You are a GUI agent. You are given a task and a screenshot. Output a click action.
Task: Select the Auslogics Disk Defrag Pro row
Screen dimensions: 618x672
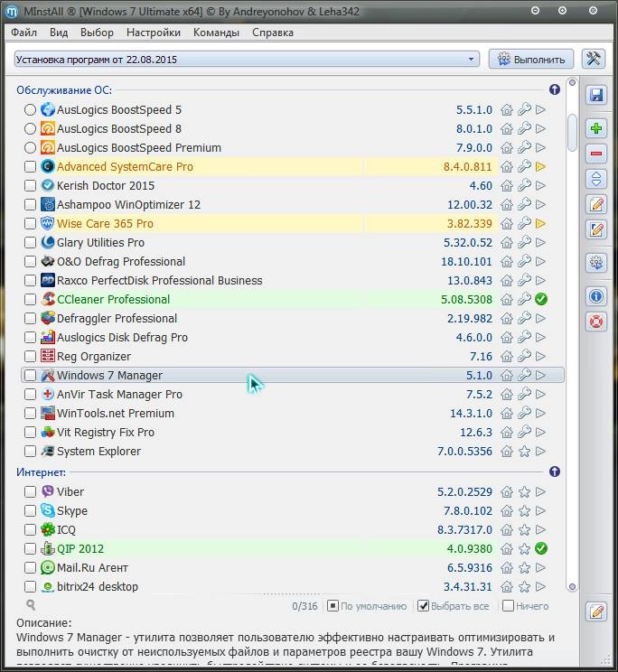(x=293, y=337)
